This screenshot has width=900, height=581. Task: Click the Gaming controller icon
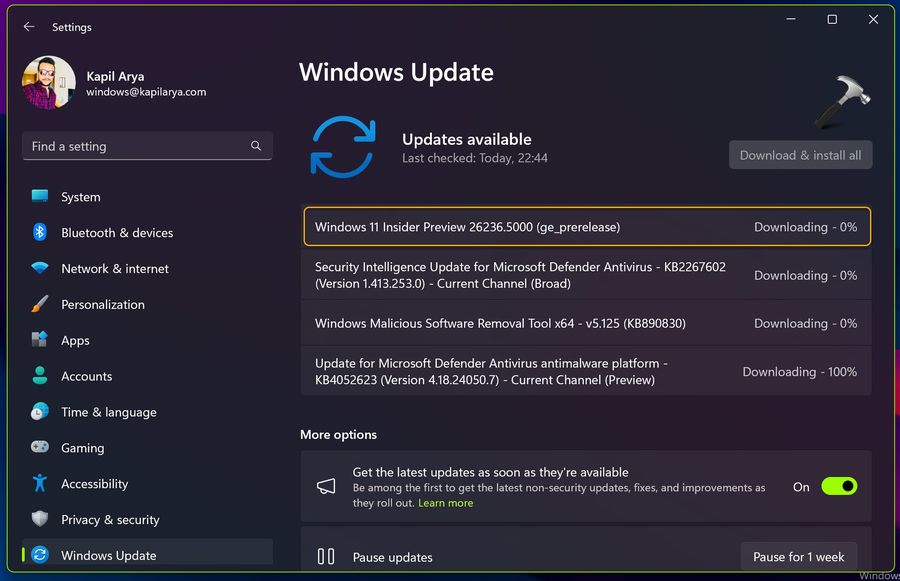tap(40, 447)
